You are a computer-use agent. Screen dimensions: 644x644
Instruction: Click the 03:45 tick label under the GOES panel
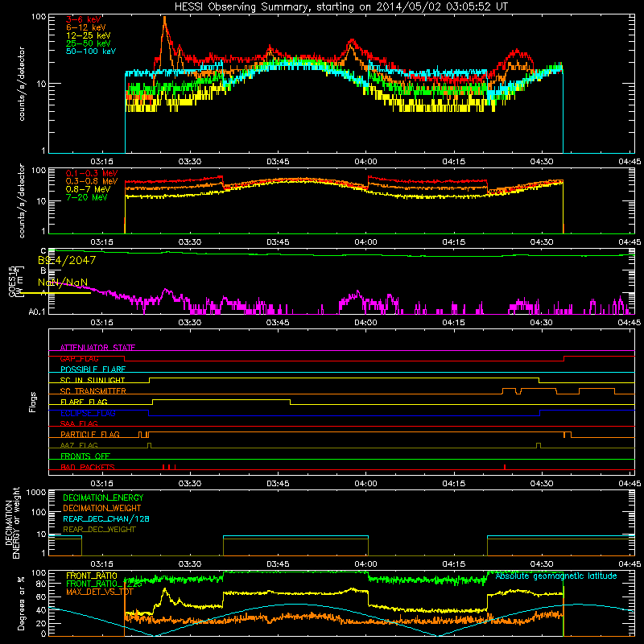(x=278, y=323)
